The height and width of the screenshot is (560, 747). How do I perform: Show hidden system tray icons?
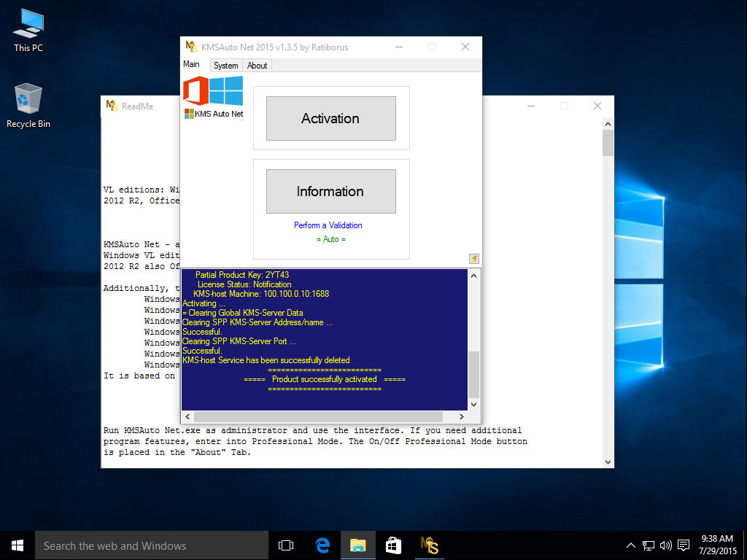[x=630, y=545]
